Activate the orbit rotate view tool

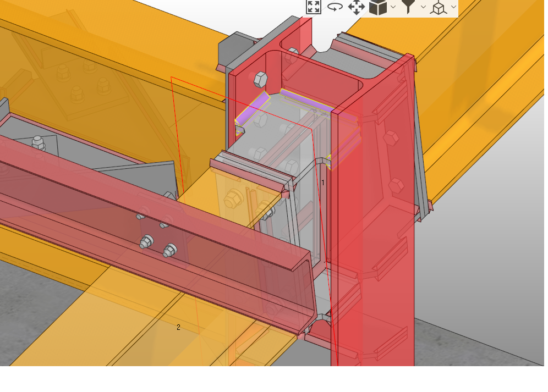tap(335, 7)
